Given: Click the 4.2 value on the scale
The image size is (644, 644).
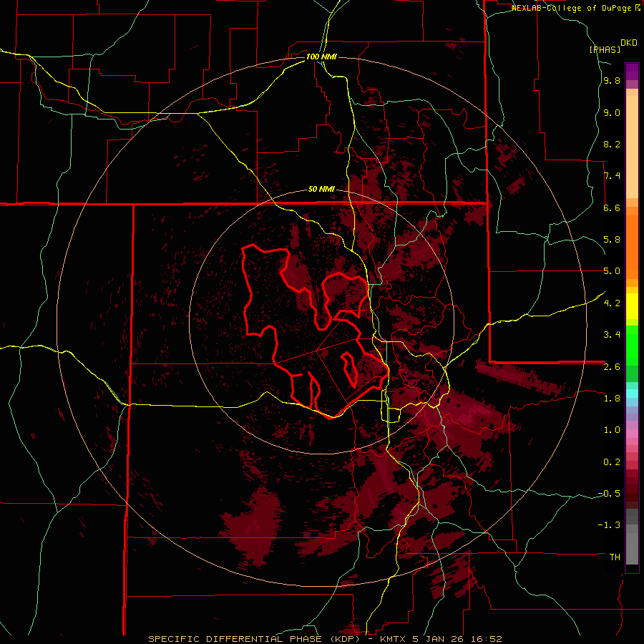Looking at the screenshot, I should pos(612,303).
